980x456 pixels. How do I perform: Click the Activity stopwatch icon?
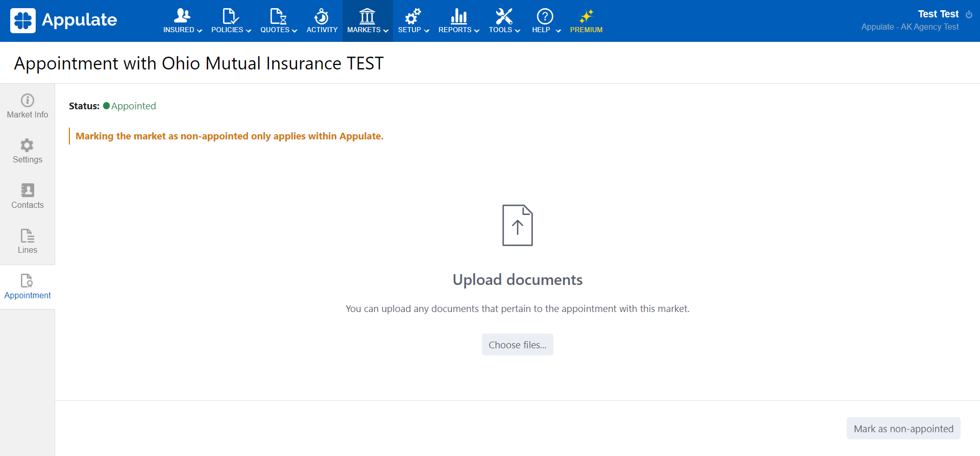pos(322,16)
